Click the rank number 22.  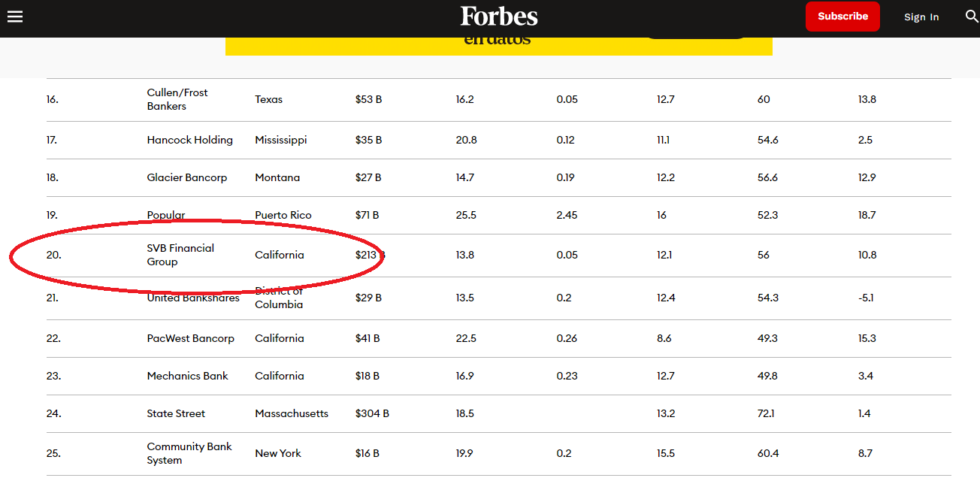53,338
